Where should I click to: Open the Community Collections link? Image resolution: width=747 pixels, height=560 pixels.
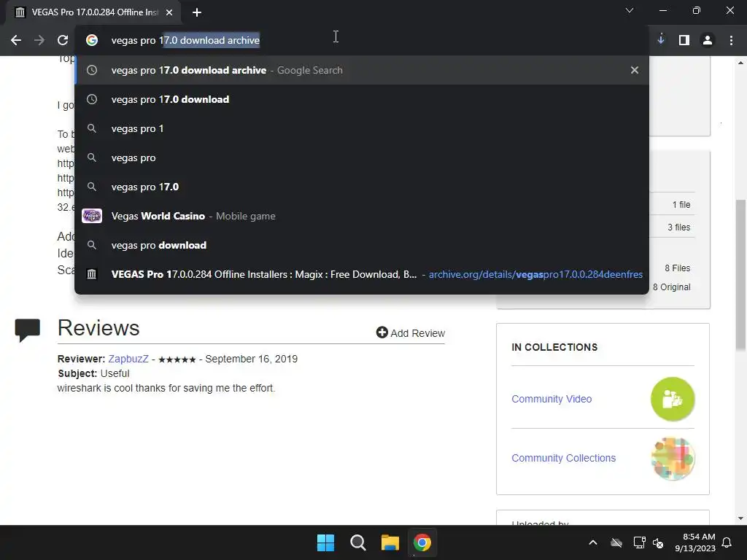click(564, 458)
